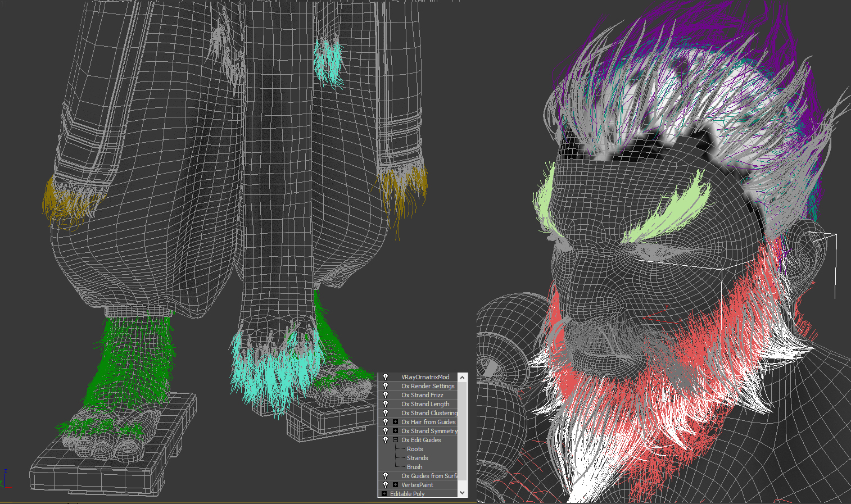Select the Ox Strand Length modifier
Screen dimensions: 851x504
pyautogui.click(x=425, y=404)
